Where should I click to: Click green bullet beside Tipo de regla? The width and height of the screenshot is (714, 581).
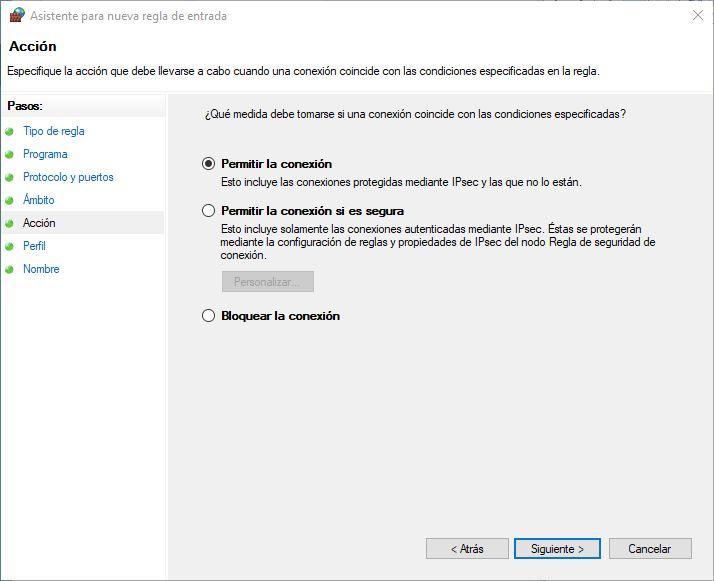tap(10, 131)
